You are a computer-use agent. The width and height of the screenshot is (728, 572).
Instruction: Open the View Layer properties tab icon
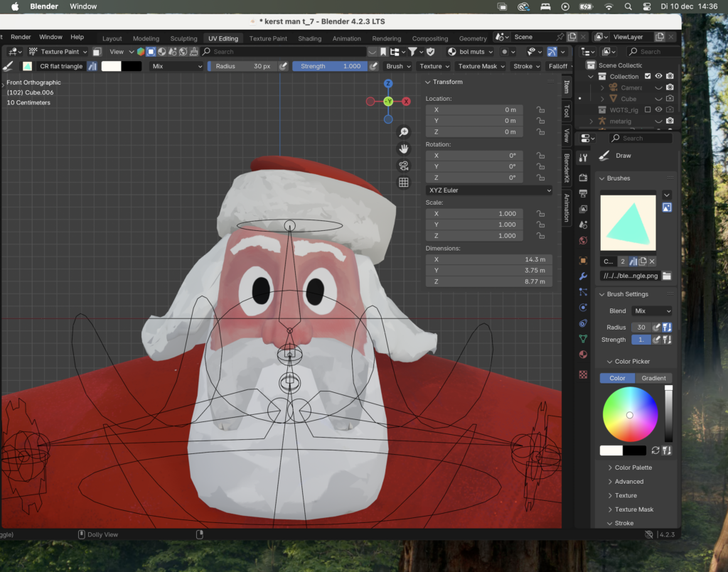(x=583, y=209)
